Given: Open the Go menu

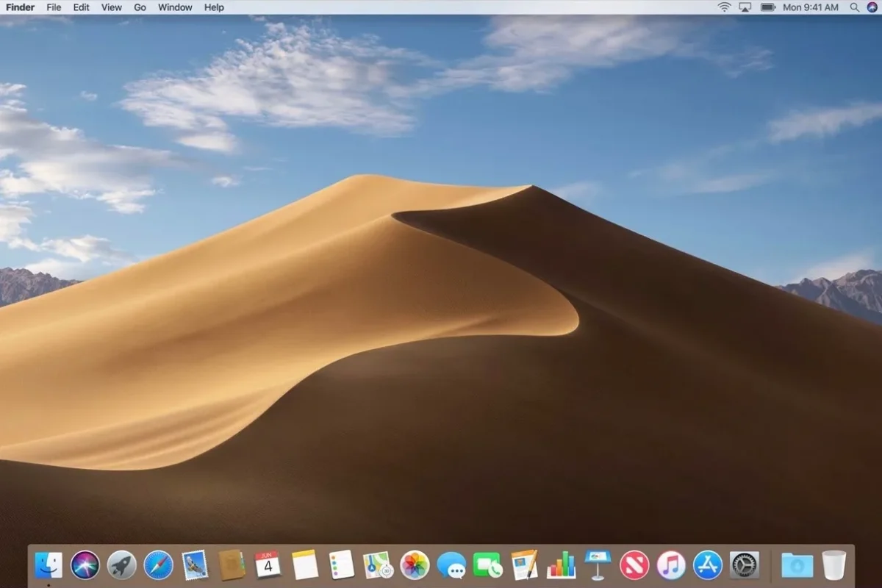Looking at the screenshot, I should pos(140,7).
